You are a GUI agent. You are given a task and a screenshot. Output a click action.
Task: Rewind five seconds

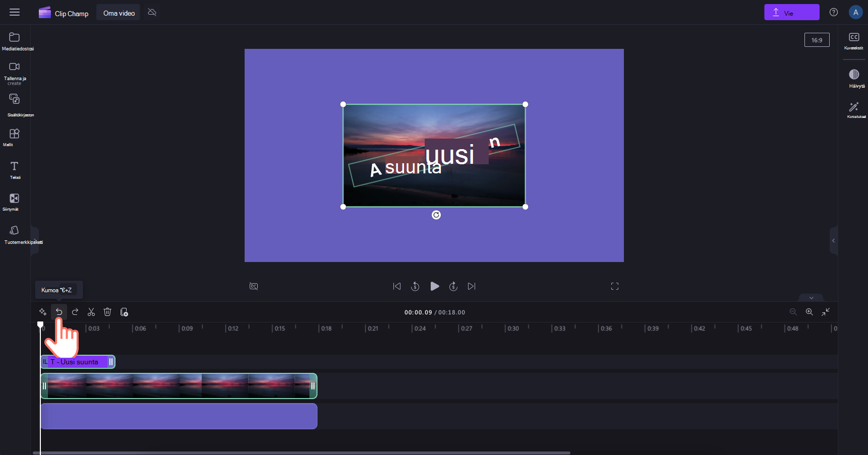(415, 286)
